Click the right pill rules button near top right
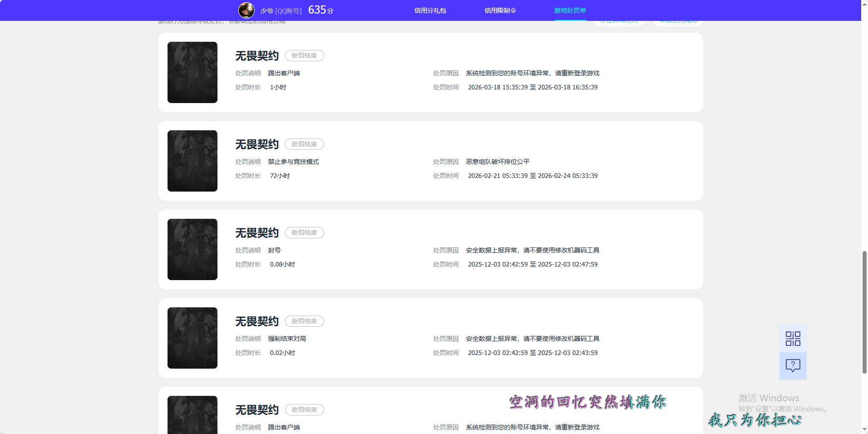This screenshot has height=434, width=868. coord(677,20)
